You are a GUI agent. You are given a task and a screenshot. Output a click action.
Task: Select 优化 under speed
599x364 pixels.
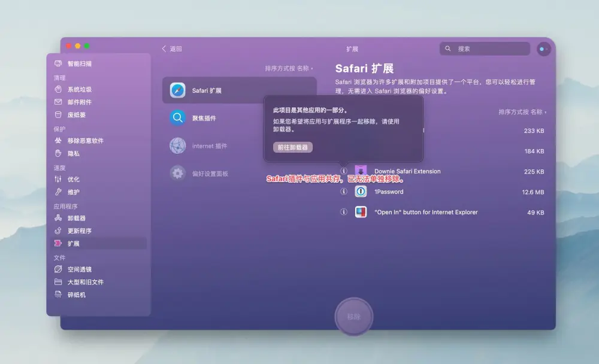coord(73,179)
